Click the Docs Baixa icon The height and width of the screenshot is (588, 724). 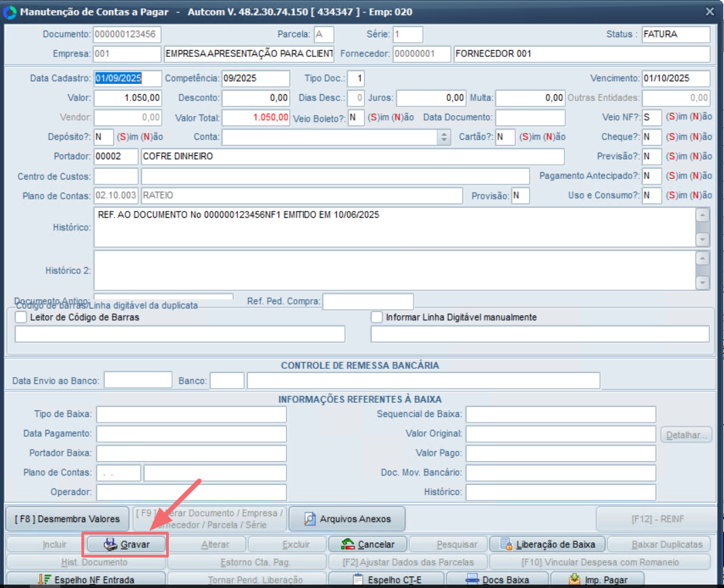tap(472, 580)
